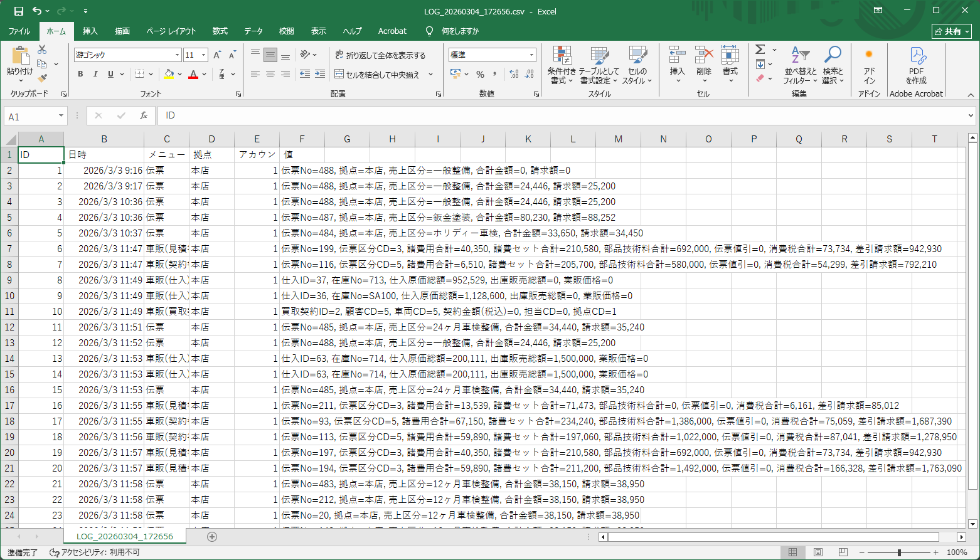Click the Undo arrow icon
Screen dimensions: 980x560
(37, 11)
